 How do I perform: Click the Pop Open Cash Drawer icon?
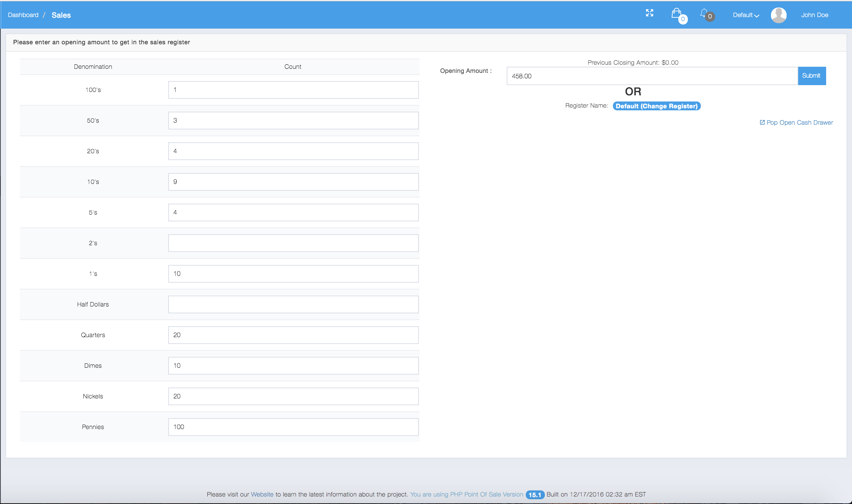point(762,122)
